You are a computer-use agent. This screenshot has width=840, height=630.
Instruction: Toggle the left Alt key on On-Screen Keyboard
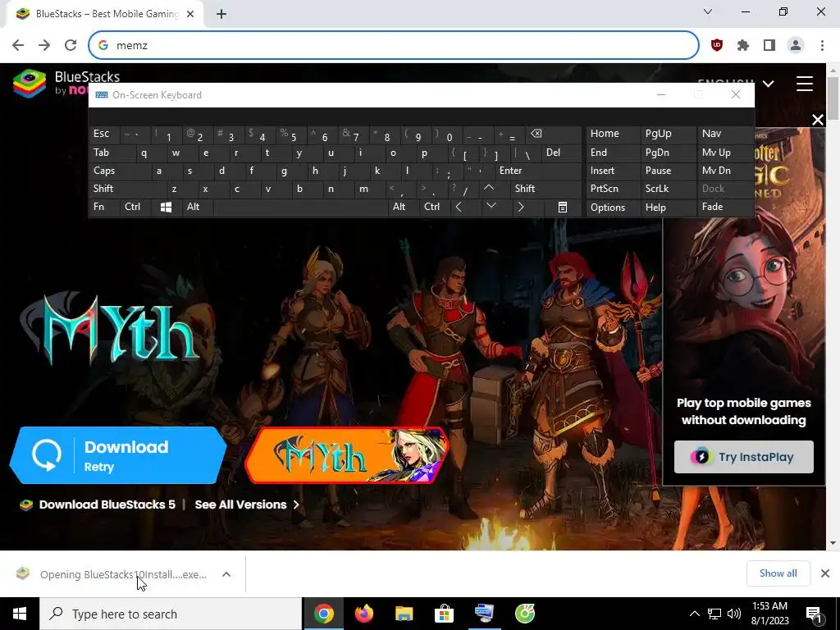click(x=197, y=207)
